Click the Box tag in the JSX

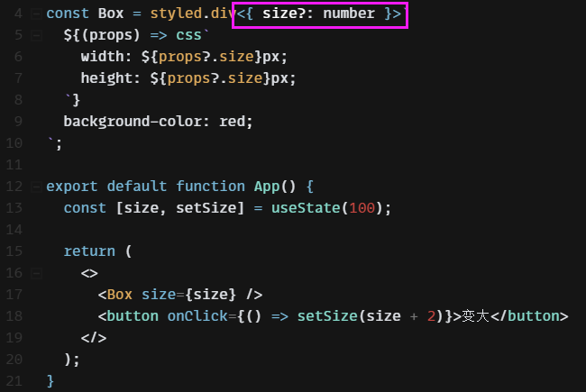119,295
